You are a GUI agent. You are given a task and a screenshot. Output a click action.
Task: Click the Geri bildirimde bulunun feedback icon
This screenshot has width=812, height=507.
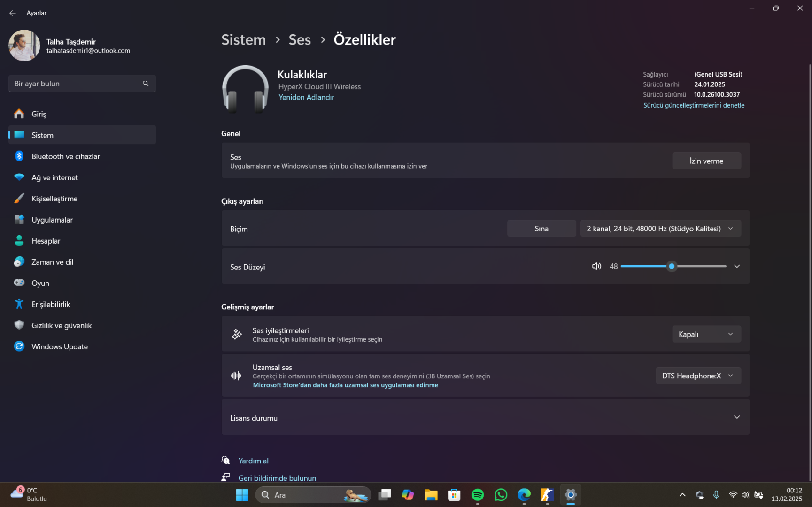[x=226, y=477]
